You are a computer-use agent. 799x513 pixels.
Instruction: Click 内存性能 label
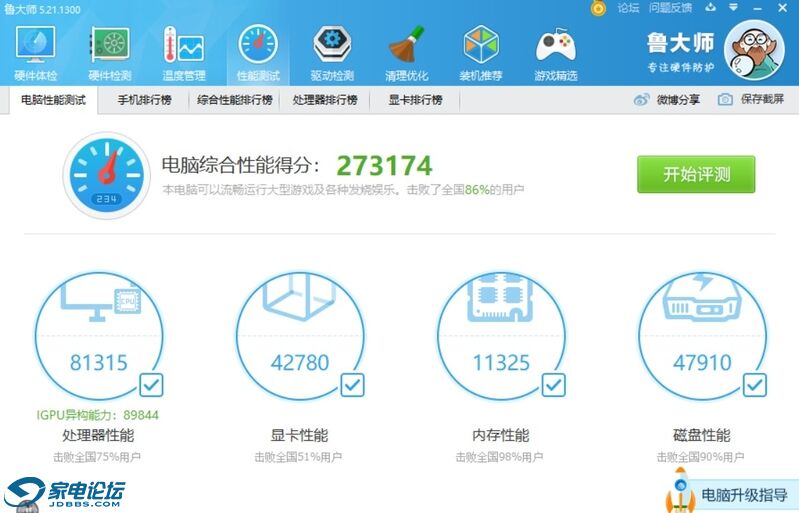500,435
